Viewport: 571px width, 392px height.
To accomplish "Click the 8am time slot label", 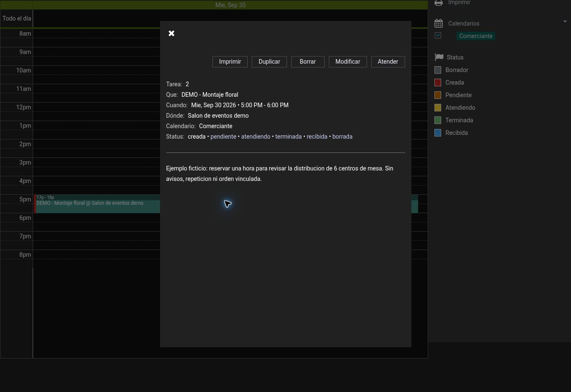I will point(25,34).
